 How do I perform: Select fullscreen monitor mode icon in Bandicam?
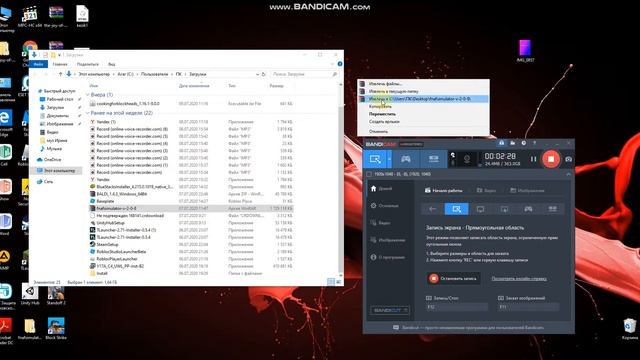480,209
